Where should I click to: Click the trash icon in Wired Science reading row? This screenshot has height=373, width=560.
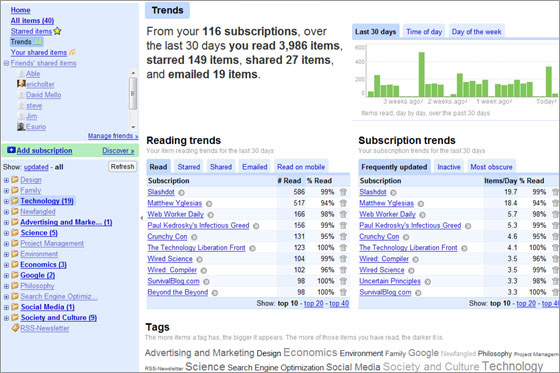tap(343, 258)
